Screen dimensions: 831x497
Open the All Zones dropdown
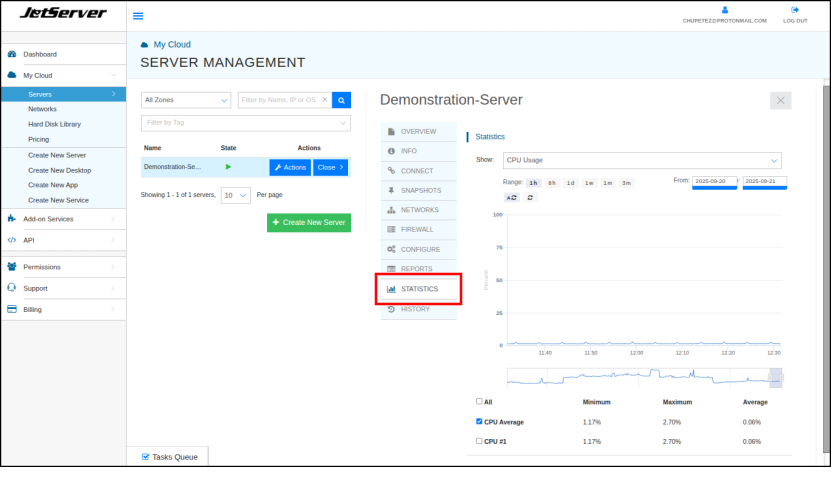pos(186,100)
